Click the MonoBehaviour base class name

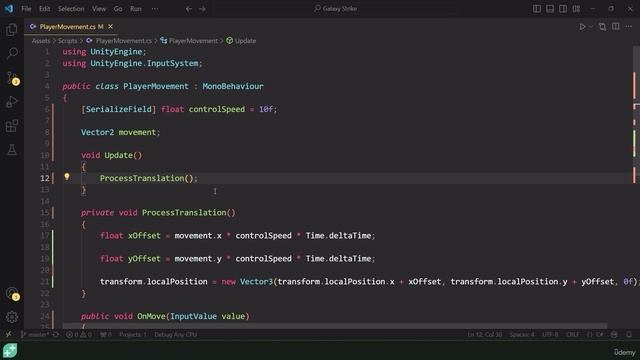tap(233, 87)
